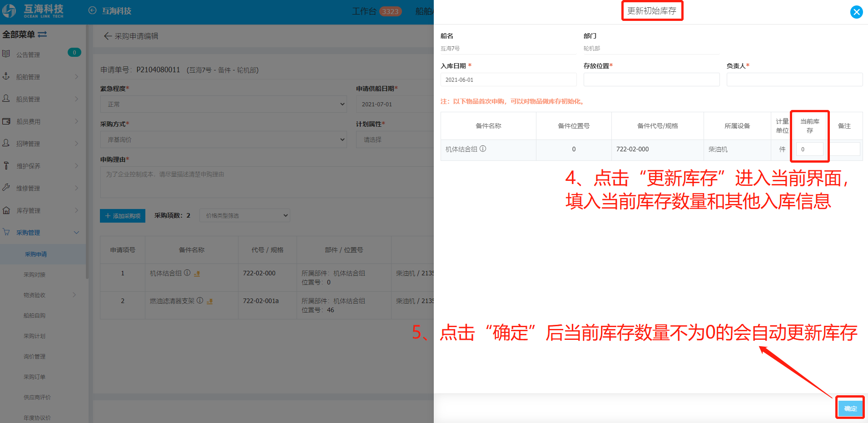The height and width of the screenshot is (423, 868).
Task: Click the 备注 field for 机体结合组
Action: pyautogui.click(x=845, y=149)
